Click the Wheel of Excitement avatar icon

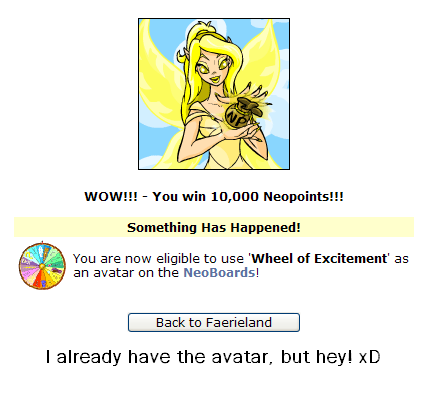42,266
